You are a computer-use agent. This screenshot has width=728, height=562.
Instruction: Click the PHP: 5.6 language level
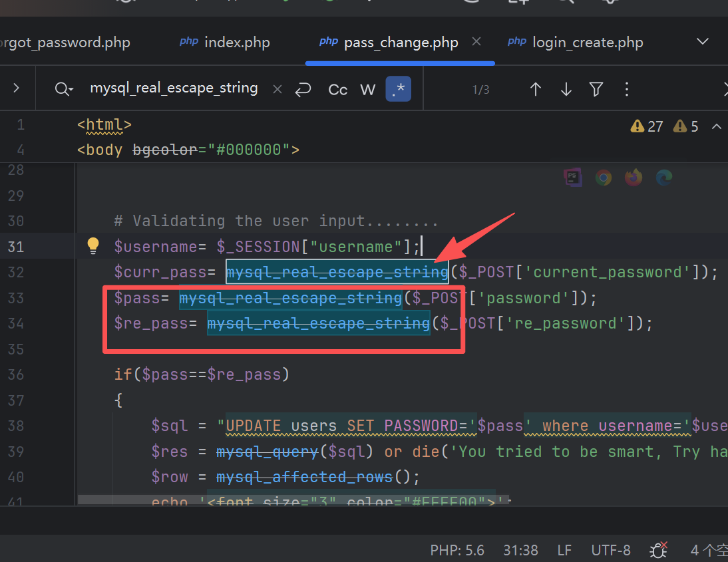click(457, 551)
